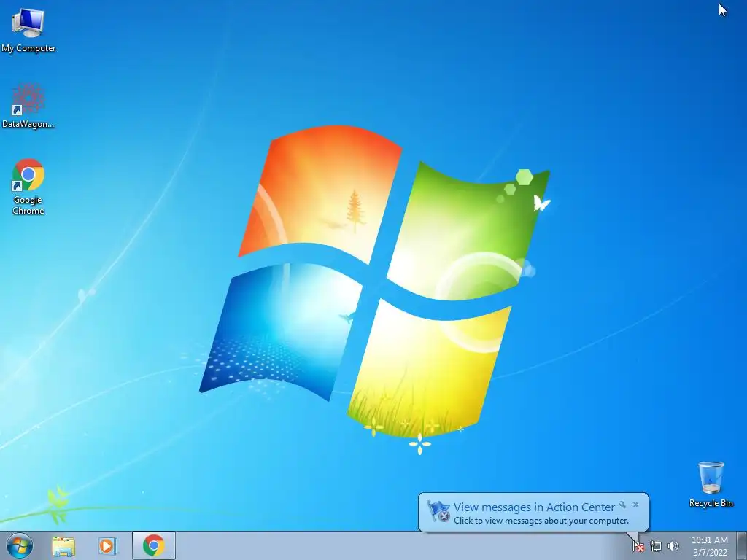Select the Recycle Bin desktop icon
The width and height of the screenshot is (747, 560).
pyautogui.click(x=711, y=484)
